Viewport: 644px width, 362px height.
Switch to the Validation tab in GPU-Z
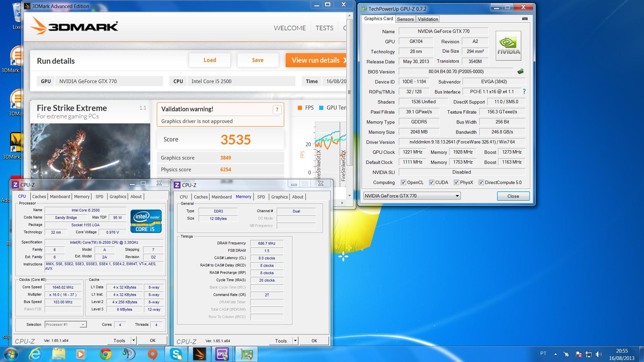[428, 19]
